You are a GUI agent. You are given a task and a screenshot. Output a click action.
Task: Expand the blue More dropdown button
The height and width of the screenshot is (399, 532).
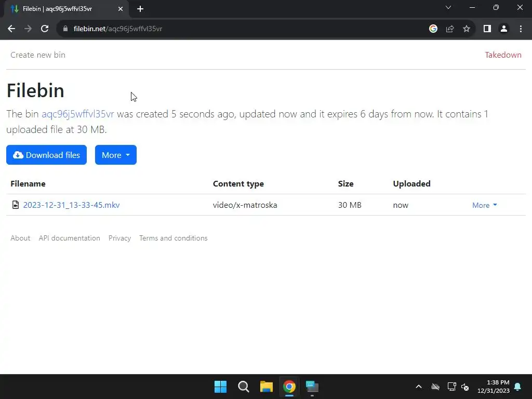click(x=116, y=155)
